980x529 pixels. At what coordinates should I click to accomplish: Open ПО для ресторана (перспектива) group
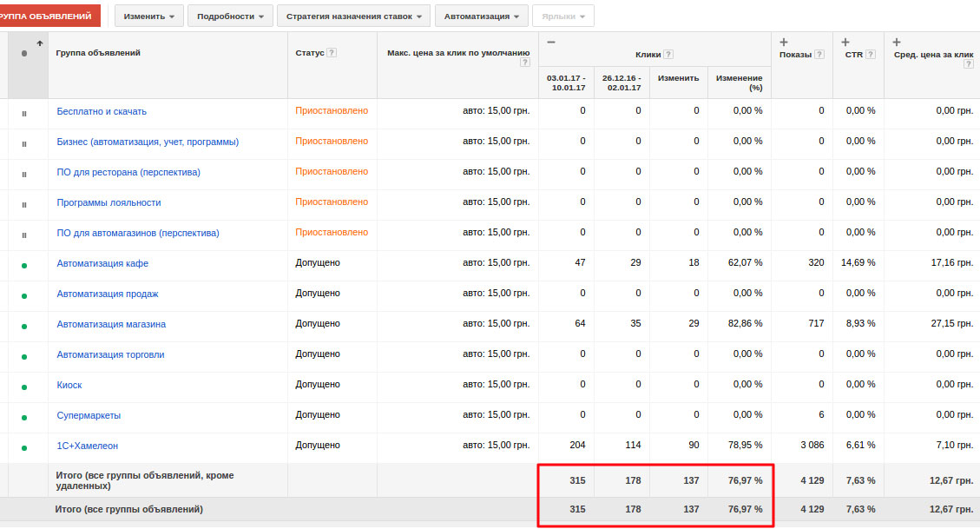128,172
